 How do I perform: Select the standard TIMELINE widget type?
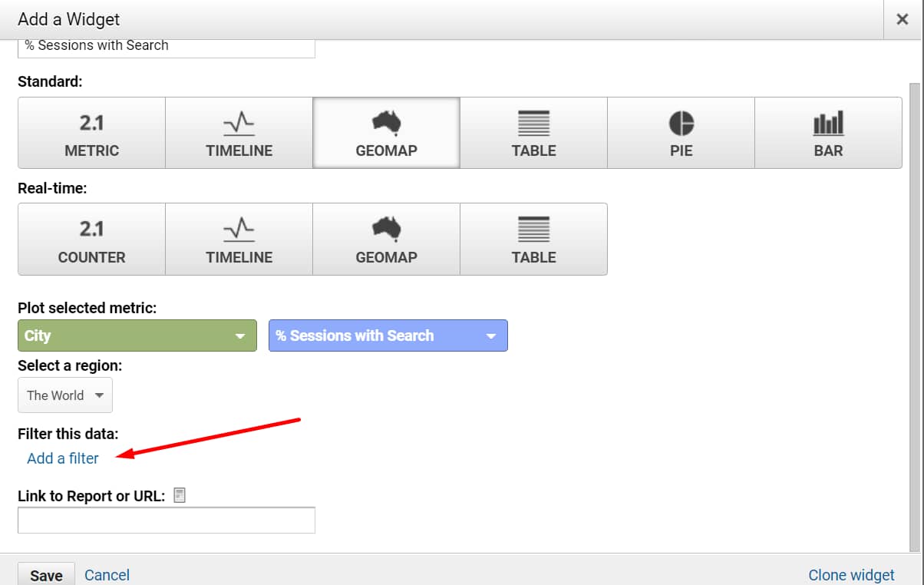tap(239, 133)
